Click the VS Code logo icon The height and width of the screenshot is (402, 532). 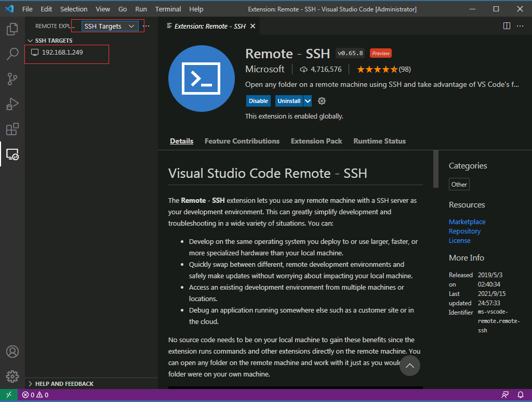(x=9, y=9)
